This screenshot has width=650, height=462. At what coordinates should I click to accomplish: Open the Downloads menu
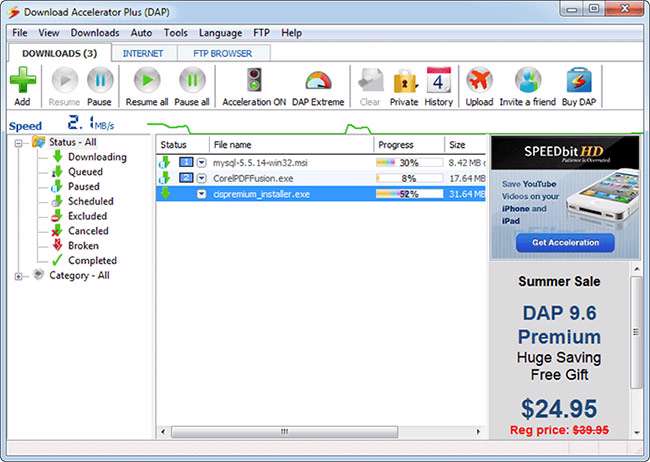(95, 33)
